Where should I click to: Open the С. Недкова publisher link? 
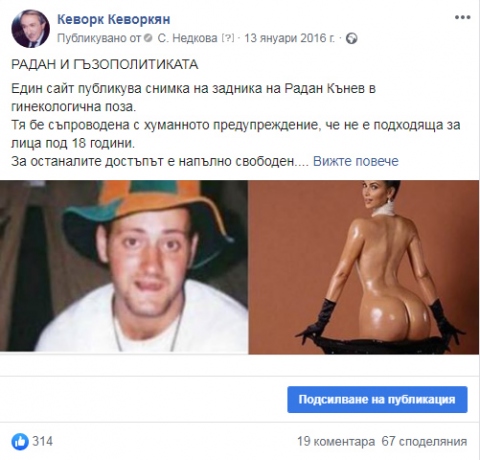click(x=187, y=38)
